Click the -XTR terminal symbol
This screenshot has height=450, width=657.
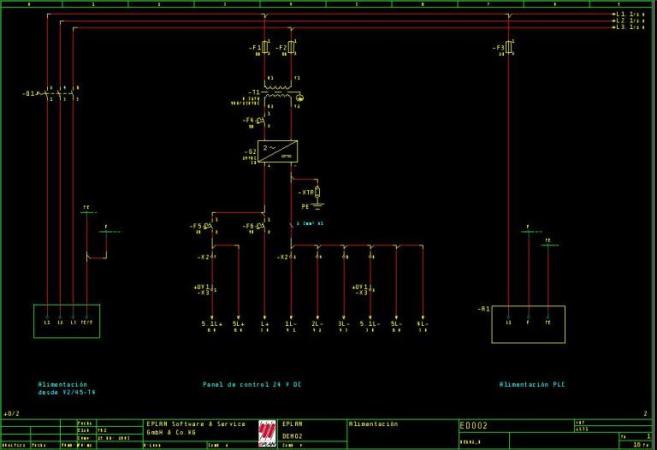point(317,192)
